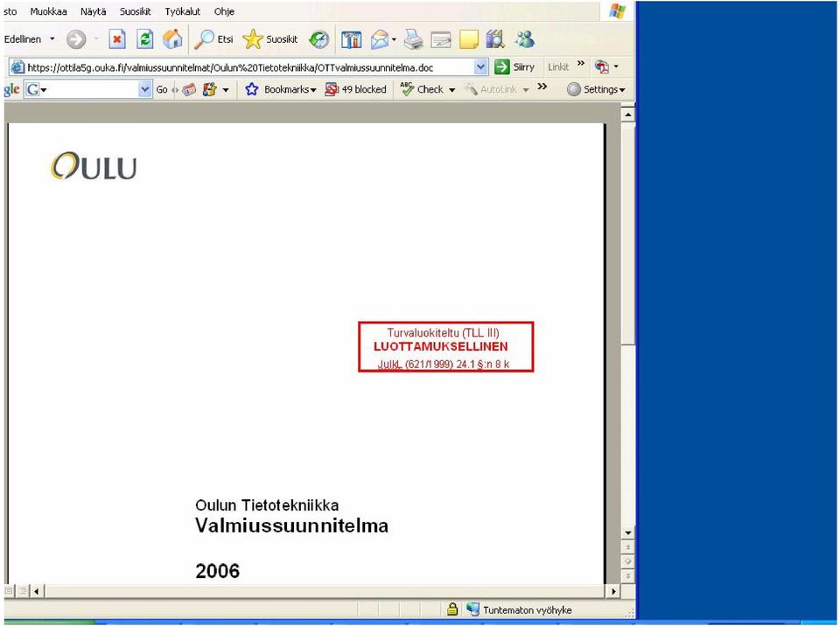Click the next page double-arrow browse button
Viewport: 840px width, 626px height.
[627, 575]
